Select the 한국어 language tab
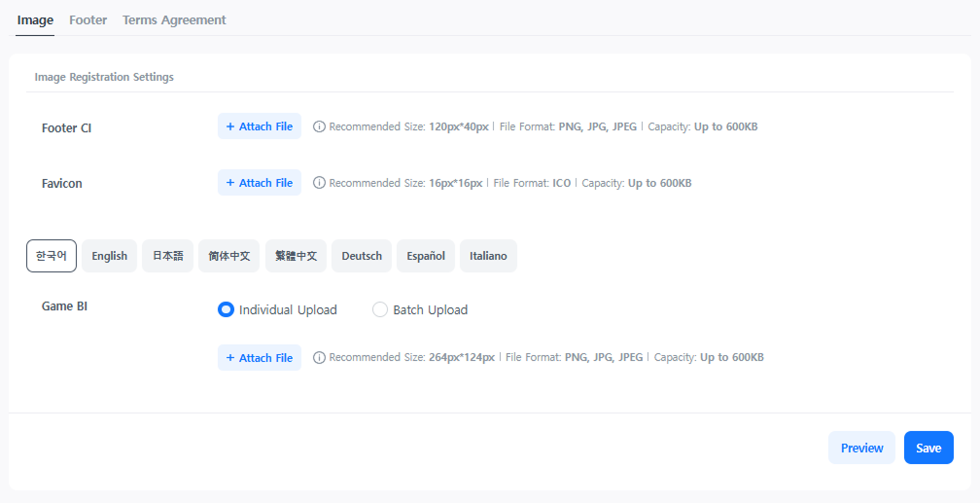The image size is (980, 503). tap(52, 256)
